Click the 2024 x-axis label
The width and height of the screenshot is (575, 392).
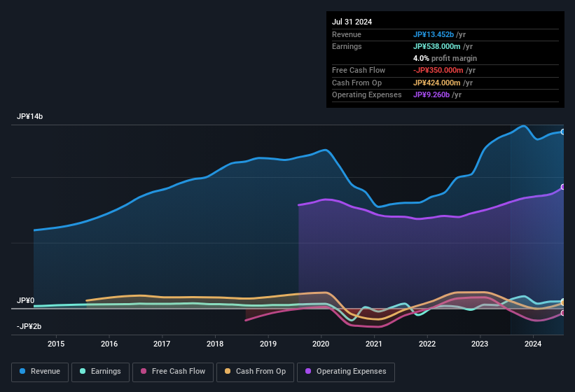533,344
